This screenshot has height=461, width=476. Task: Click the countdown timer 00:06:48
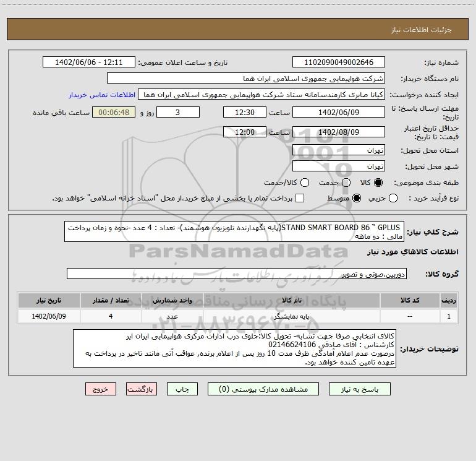click(x=114, y=112)
